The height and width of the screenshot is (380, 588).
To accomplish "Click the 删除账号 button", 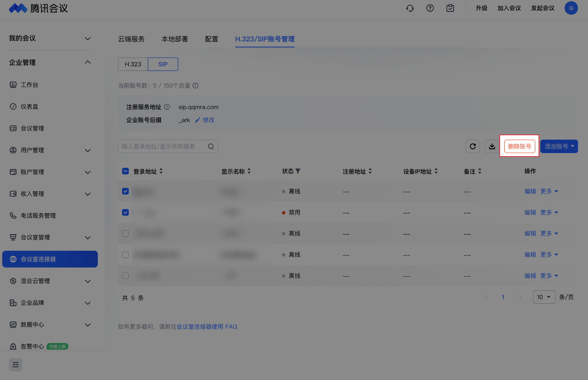I will [519, 146].
